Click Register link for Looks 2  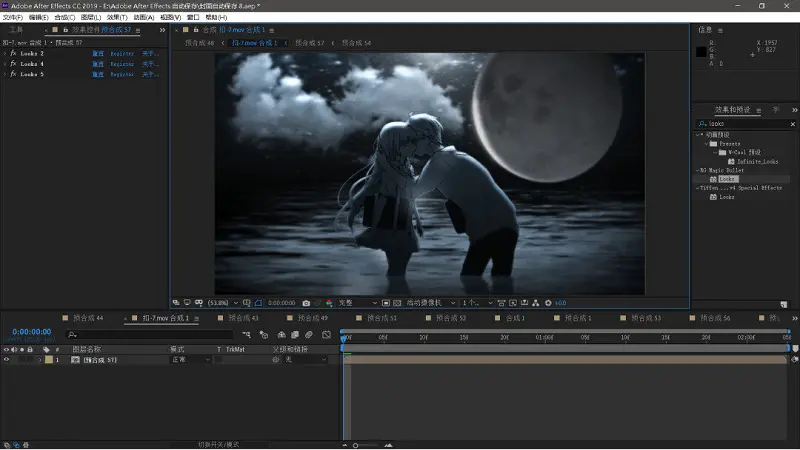[122, 53]
